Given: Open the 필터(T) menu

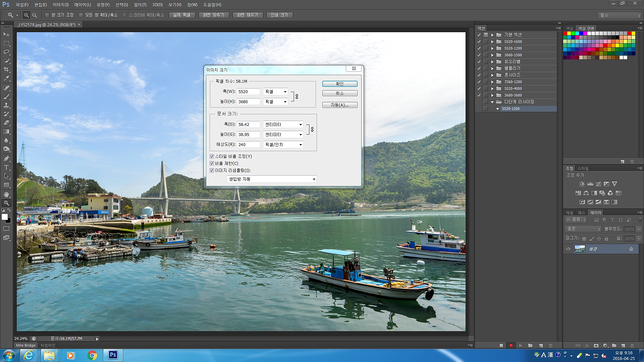Looking at the screenshot, I should click(x=140, y=5).
